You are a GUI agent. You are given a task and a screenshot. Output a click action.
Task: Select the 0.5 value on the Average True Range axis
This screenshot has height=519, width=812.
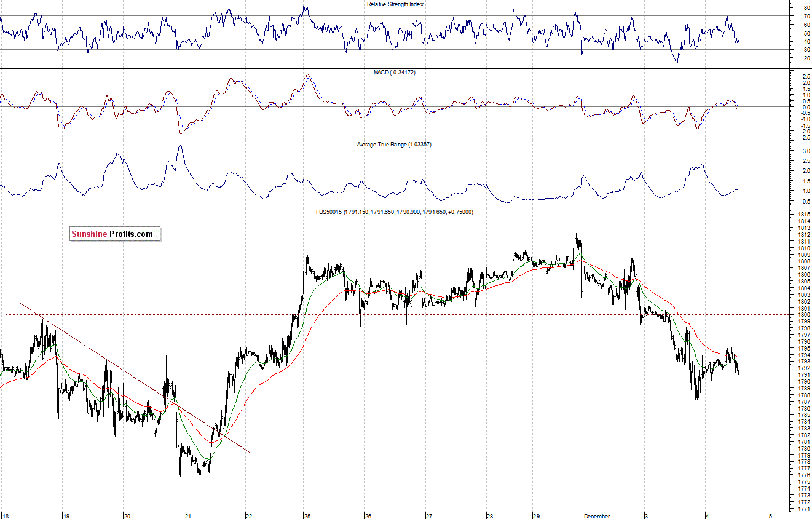(806, 202)
